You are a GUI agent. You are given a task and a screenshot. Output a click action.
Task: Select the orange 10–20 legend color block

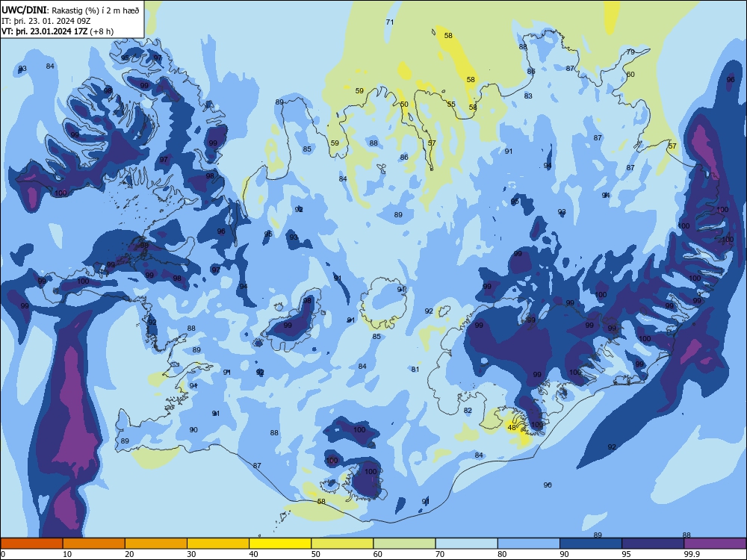[94, 544]
